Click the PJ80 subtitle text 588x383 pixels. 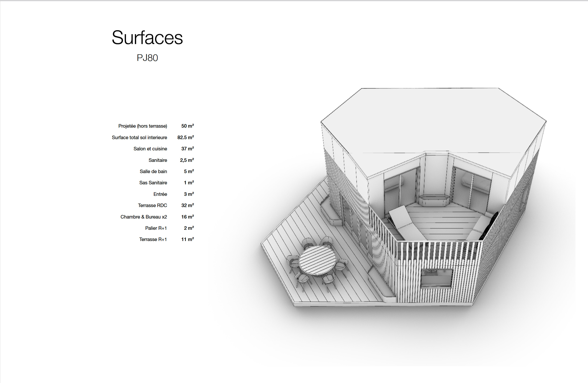[x=147, y=58]
